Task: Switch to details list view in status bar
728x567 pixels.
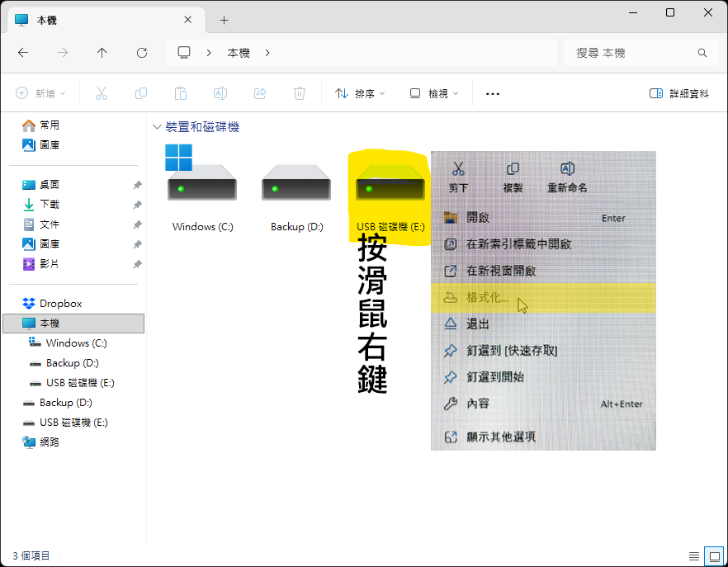Action: 694,555
